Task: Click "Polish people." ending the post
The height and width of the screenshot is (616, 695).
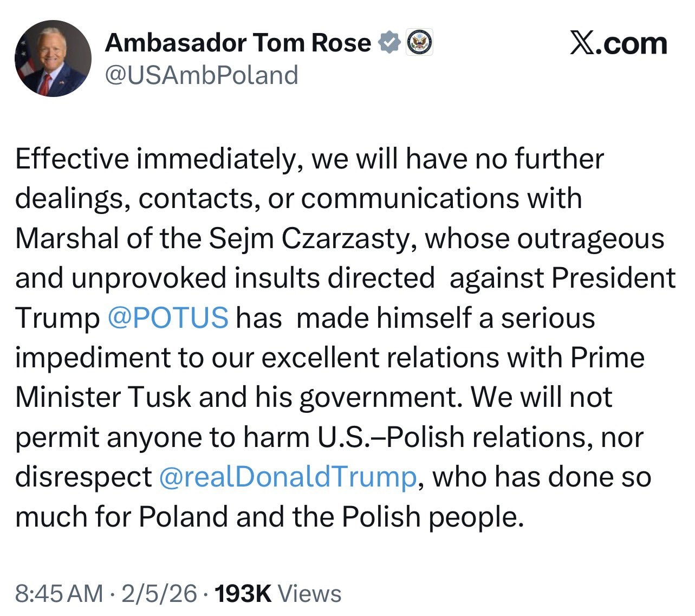Action: [433, 516]
